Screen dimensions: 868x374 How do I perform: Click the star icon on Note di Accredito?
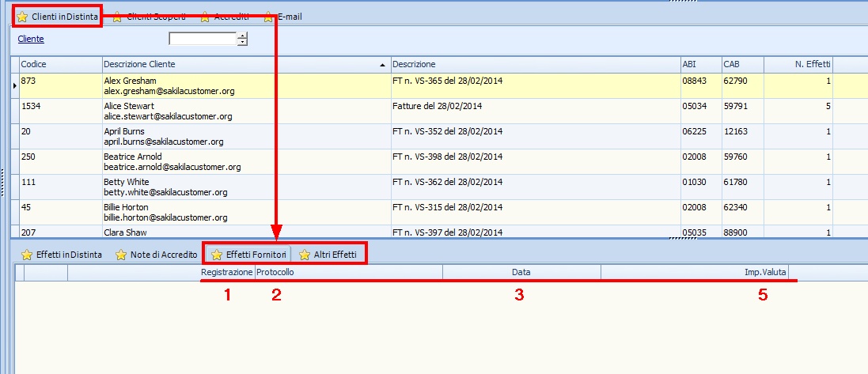pyautogui.click(x=121, y=255)
